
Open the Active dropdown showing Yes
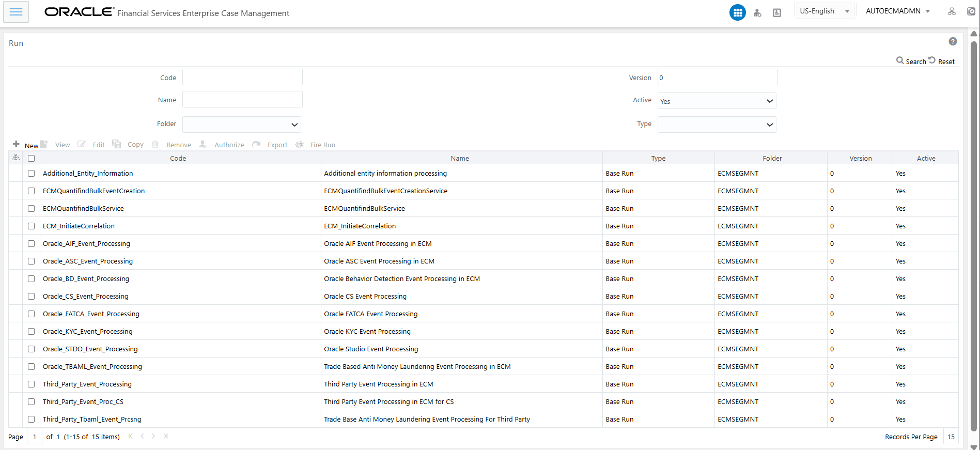pos(717,101)
